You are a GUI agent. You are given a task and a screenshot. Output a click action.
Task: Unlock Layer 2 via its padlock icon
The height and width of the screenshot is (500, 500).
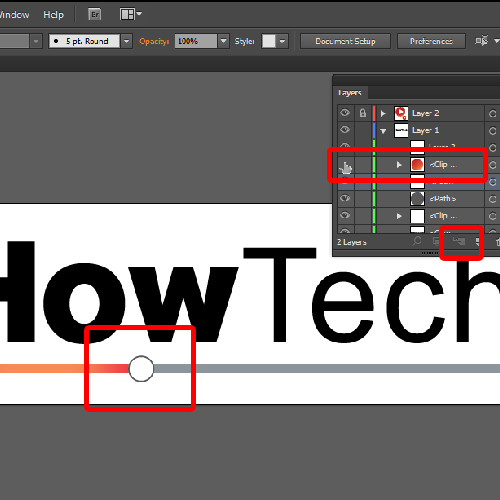(363, 113)
